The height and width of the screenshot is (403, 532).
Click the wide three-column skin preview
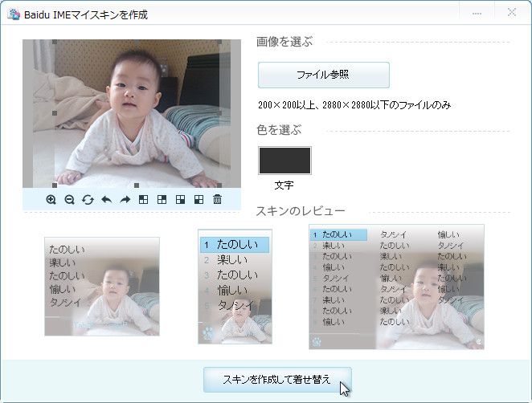coord(396,287)
